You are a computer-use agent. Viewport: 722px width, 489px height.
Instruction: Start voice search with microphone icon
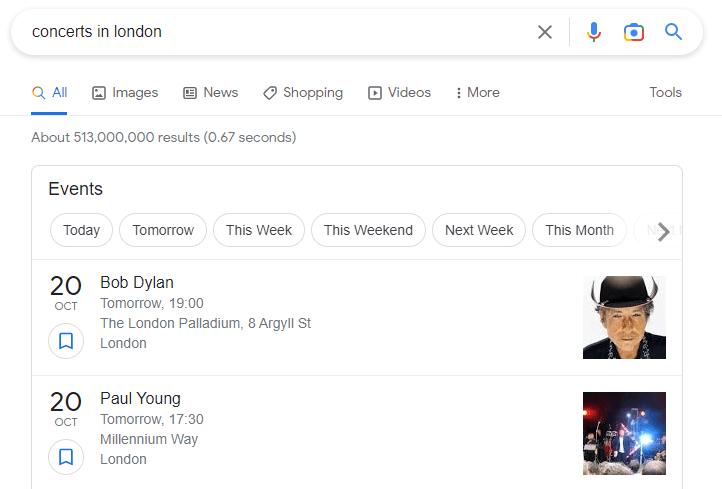(x=594, y=32)
